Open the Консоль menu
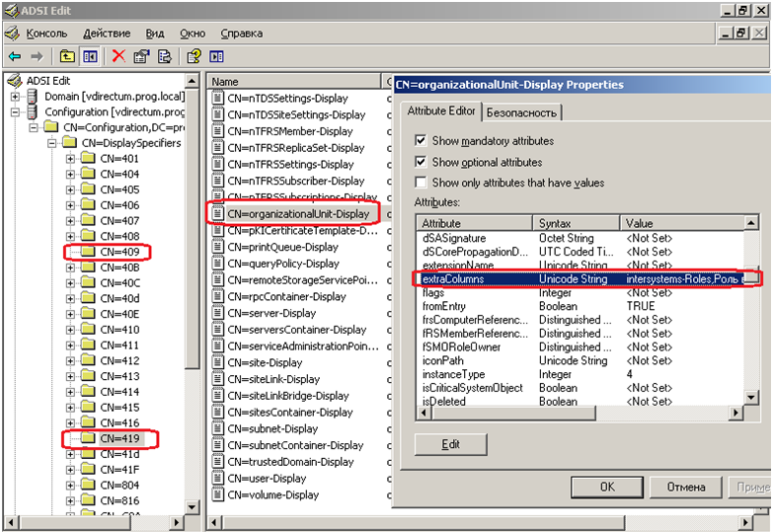Image resolution: width=773 pixels, height=532 pixels. 46,33
